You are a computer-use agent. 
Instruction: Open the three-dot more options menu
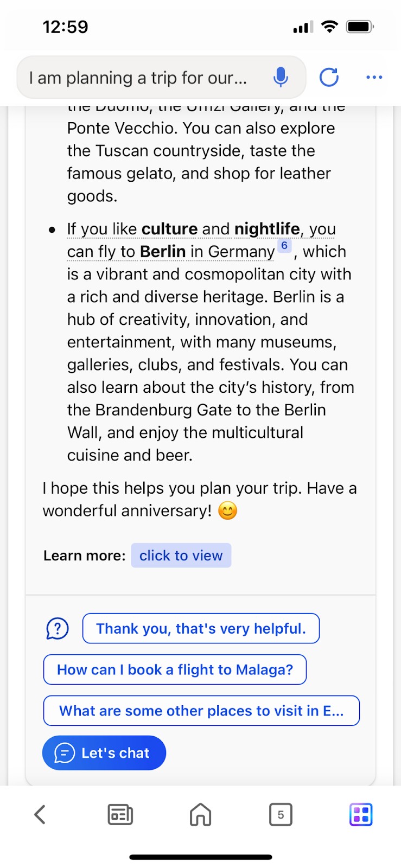[374, 78]
